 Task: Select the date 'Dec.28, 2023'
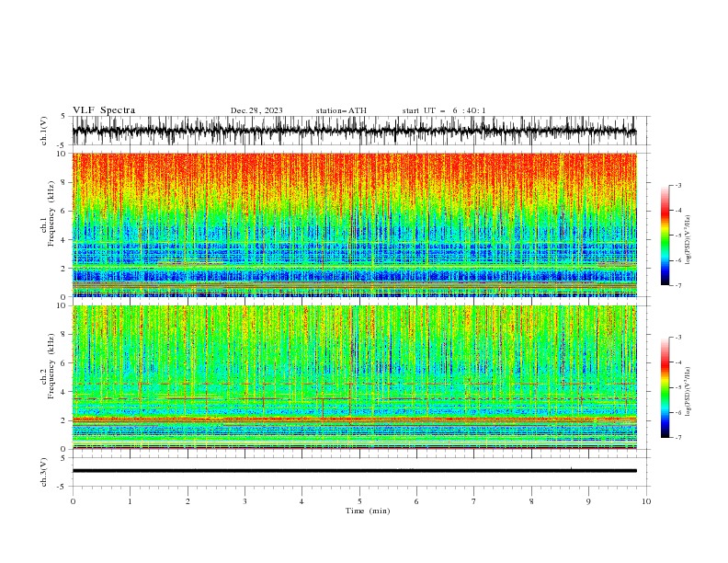[x=256, y=110]
